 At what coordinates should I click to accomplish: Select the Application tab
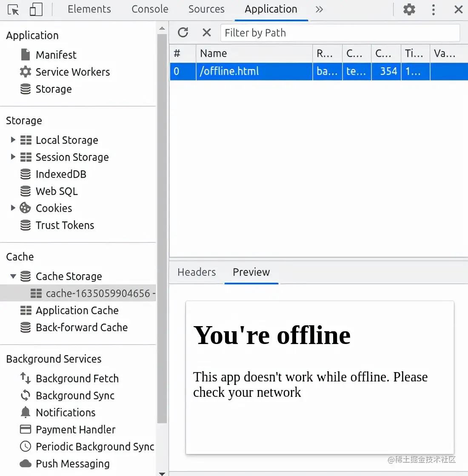(x=271, y=9)
